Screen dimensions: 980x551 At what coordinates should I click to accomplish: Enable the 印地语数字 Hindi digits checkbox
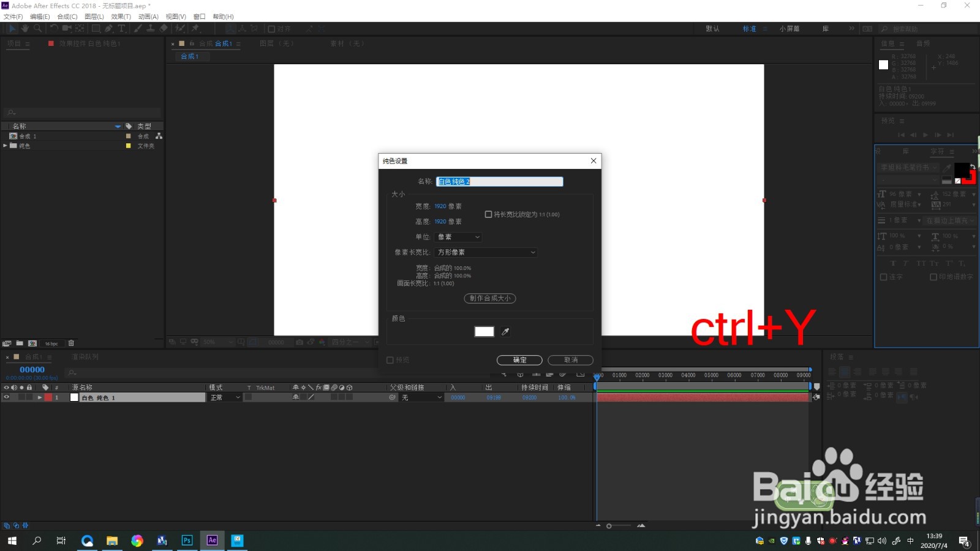pyautogui.click(x=933, y=277)
